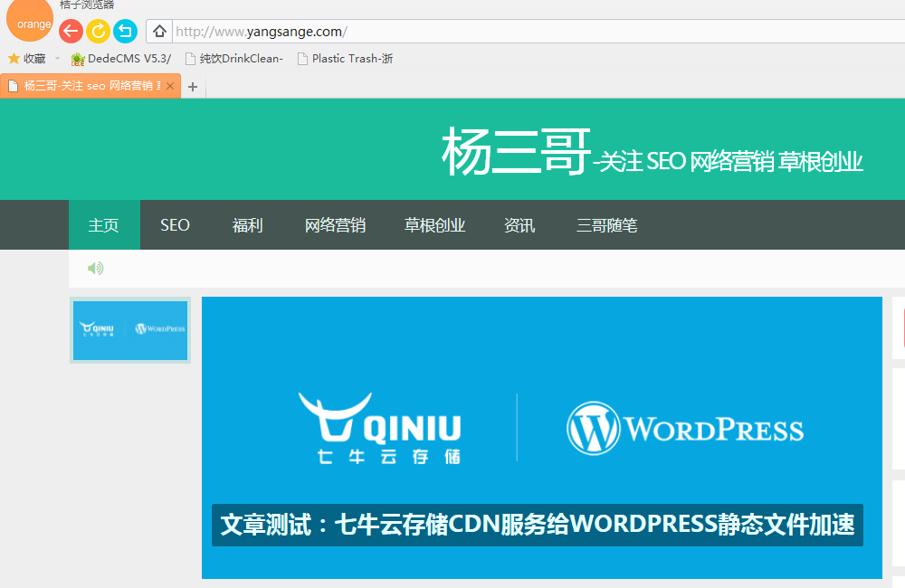Select the 杨三哥 browser tab
This screenshot has height=588, width=905.
pos(90,86)
